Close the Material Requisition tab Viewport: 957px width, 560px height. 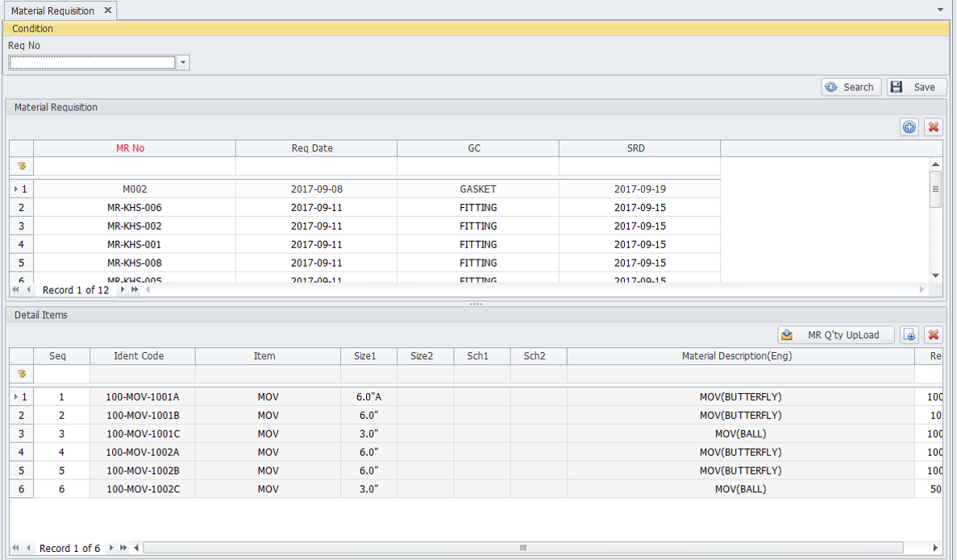point(108,10)
